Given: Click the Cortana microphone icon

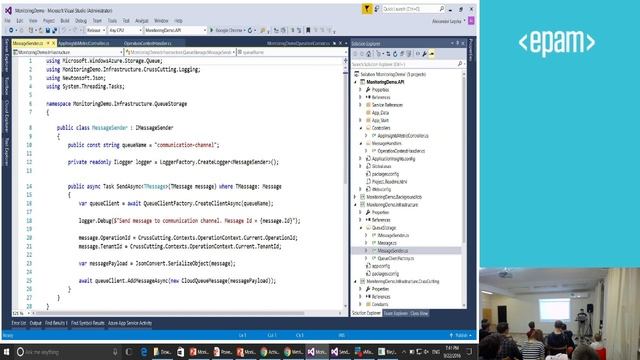Looking at the screenshot, I should point(115,352).
